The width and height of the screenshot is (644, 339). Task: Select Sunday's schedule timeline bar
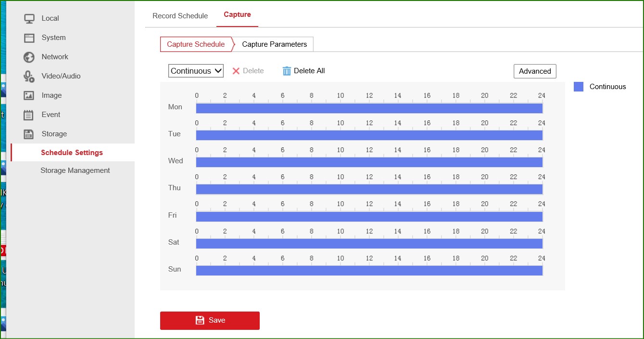click(x=369, y=271)
